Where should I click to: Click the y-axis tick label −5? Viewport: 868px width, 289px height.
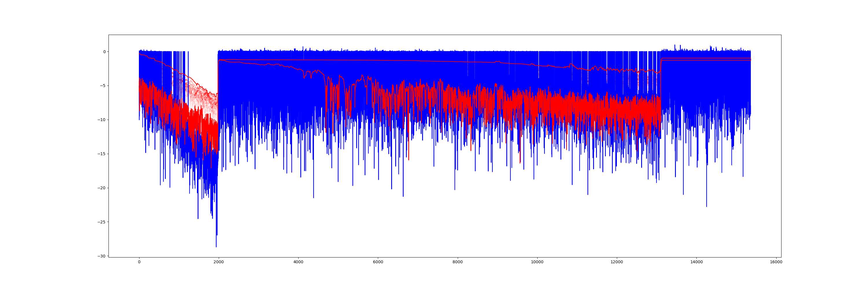tap(102, 86)
